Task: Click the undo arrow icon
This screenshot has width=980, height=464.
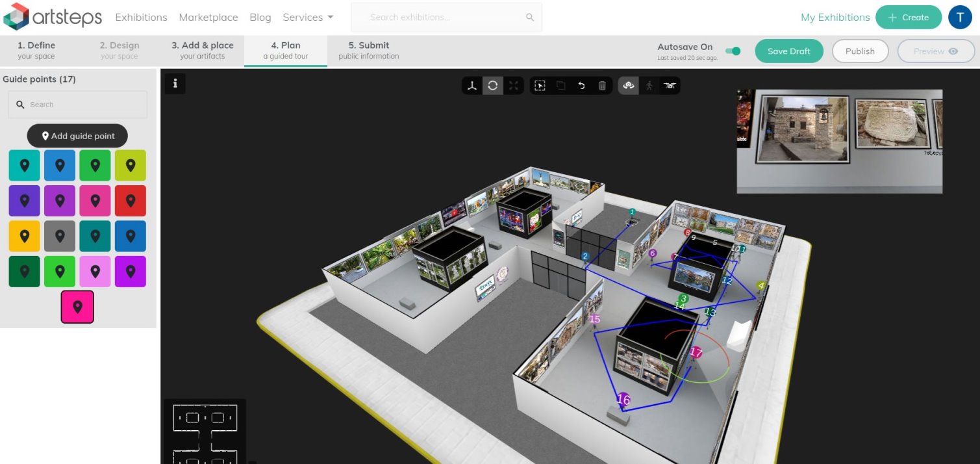Action: point(581,86)
